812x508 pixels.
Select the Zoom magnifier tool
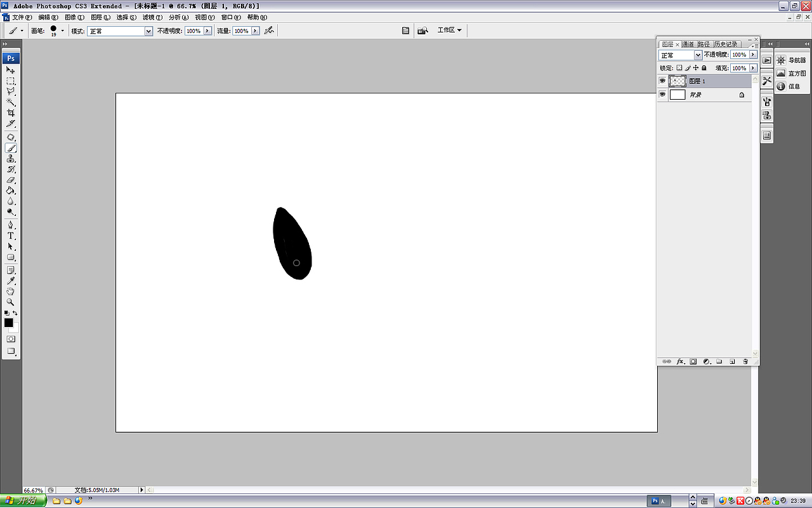click(x=11, y=302)
